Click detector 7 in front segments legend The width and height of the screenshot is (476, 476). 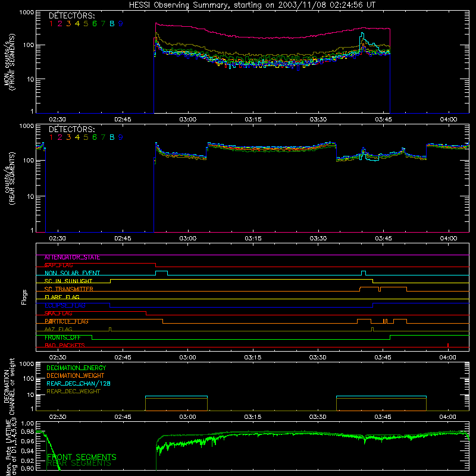pyautogui.click(x=103, y=24)
